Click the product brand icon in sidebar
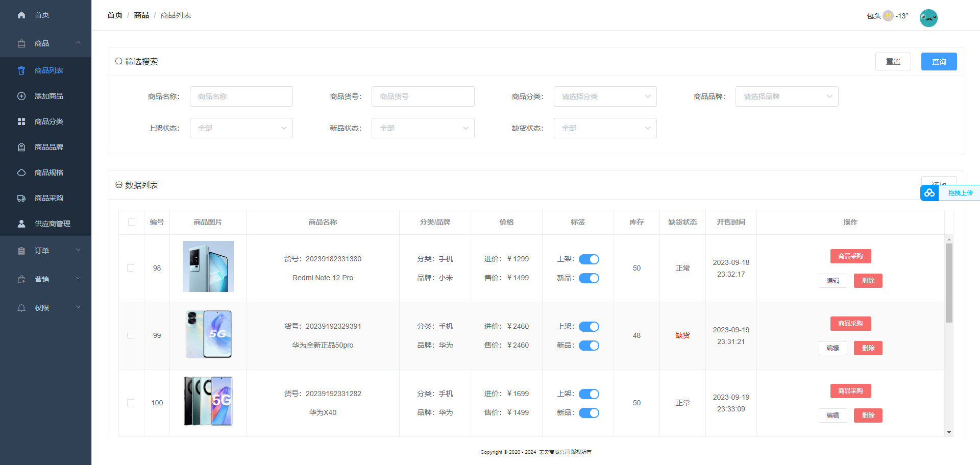The height and width of the screenshot is (465, 980). point(21,147)
